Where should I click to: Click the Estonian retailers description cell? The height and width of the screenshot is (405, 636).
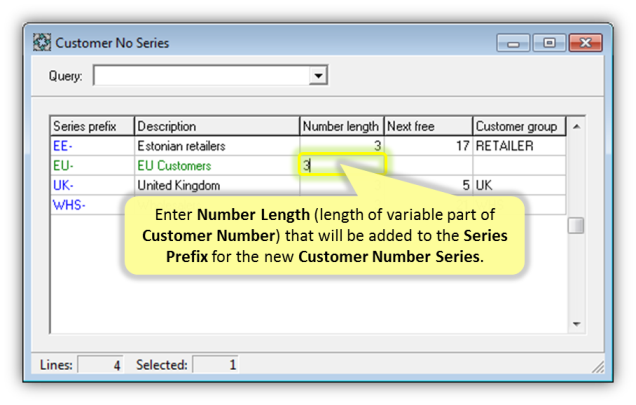coord(217,146)
